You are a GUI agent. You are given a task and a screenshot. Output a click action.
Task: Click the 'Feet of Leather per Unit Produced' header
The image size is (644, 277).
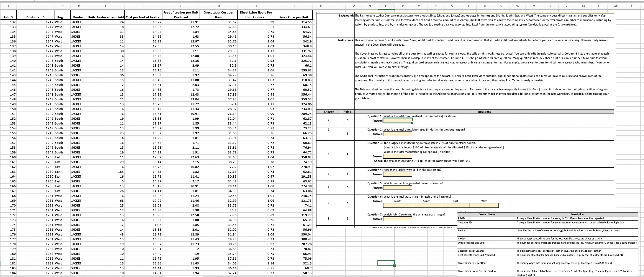tap(181, 15)
